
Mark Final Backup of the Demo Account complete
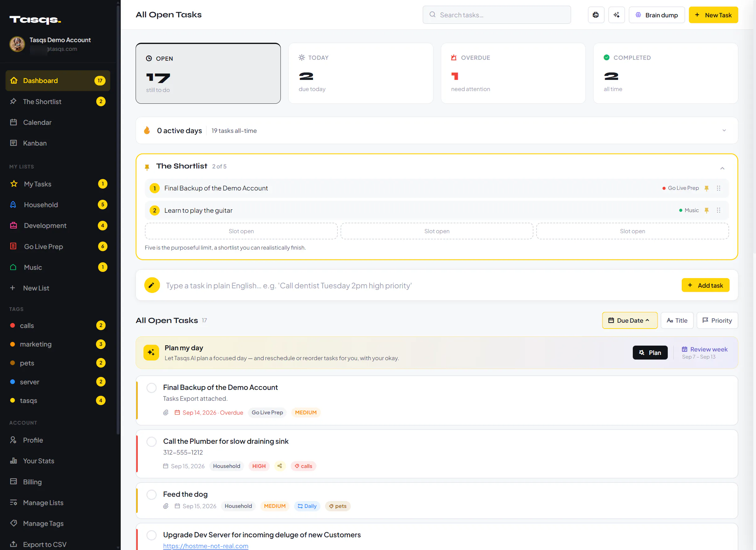click(151, 387)
